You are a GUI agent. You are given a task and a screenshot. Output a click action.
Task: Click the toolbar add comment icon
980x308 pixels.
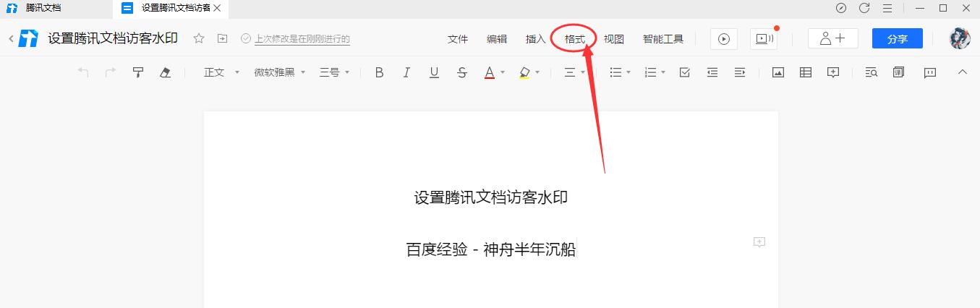point(833,72)
